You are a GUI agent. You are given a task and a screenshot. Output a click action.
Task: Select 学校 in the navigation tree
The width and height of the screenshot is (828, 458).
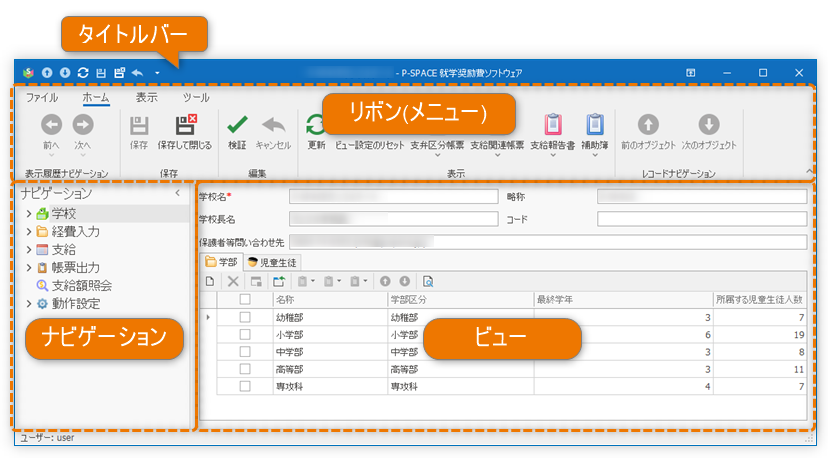(64, 214)
